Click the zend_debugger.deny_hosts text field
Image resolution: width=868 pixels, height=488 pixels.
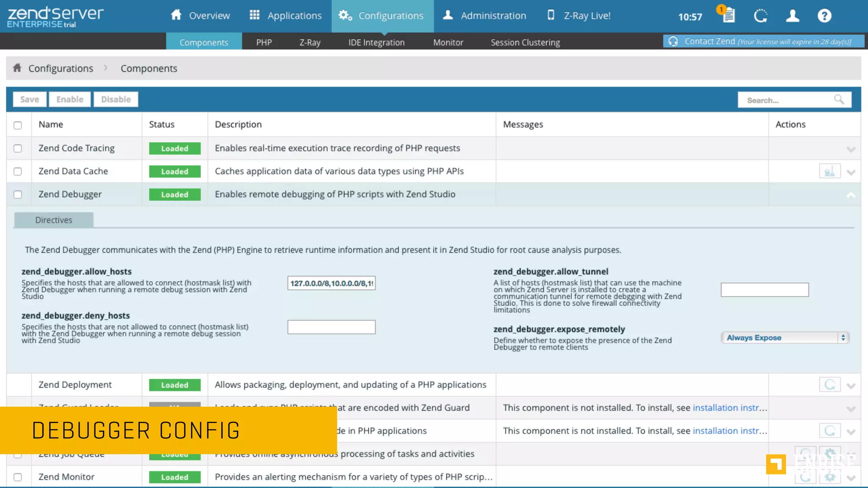point(331,327)
